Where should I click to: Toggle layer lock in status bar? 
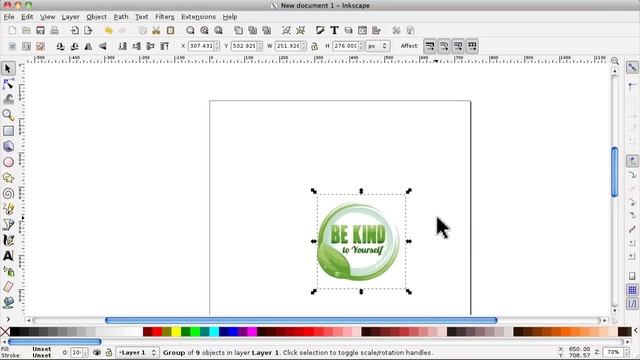tap(109, 352)
